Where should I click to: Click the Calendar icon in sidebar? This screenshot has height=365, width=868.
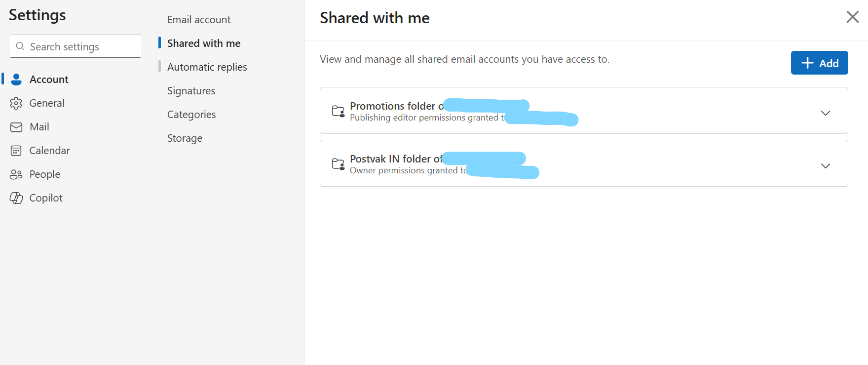click(16, 151)
